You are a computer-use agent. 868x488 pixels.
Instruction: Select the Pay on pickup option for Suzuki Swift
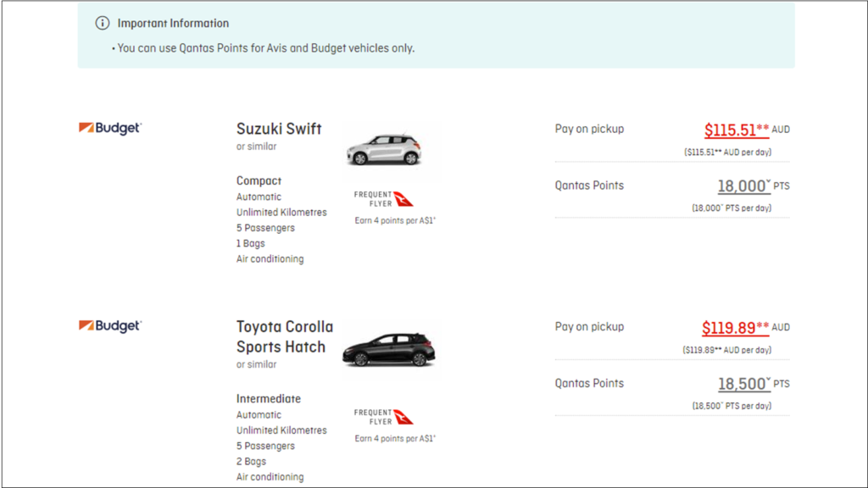588,129
